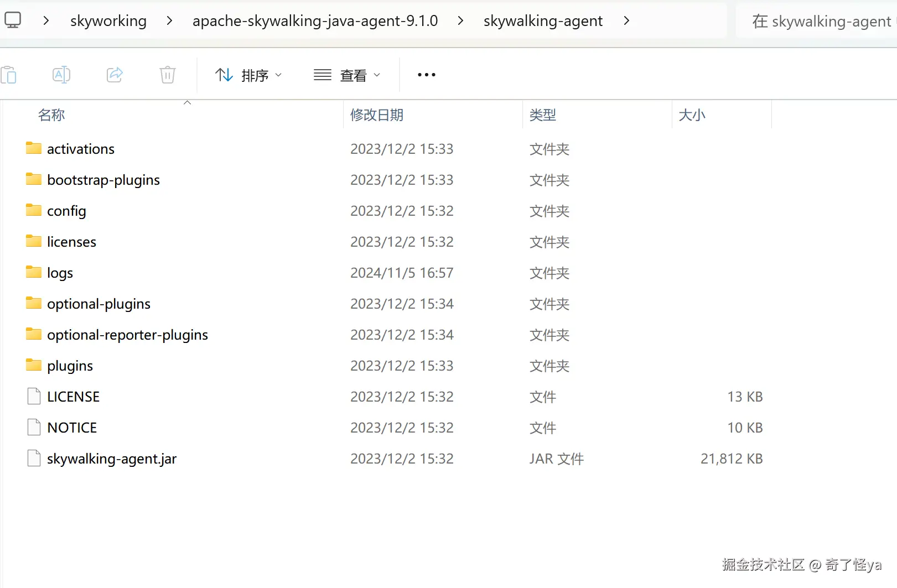Image resolution: width=897 pixels, height=588 pixels.
Task: Open the 查看 view dropdown
Action: tap(347, 75)
